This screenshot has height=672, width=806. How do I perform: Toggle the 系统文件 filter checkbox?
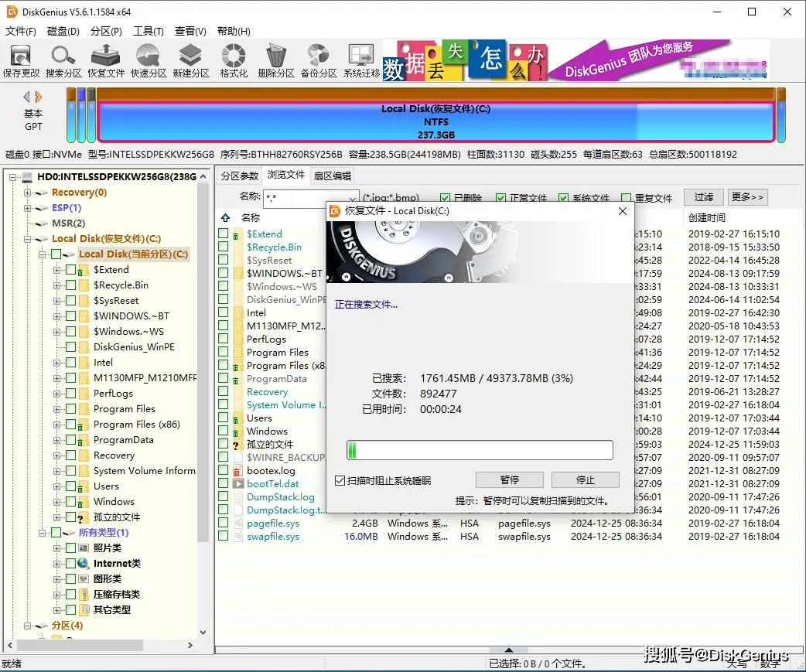pyautogui.click(x=563, y=198)
